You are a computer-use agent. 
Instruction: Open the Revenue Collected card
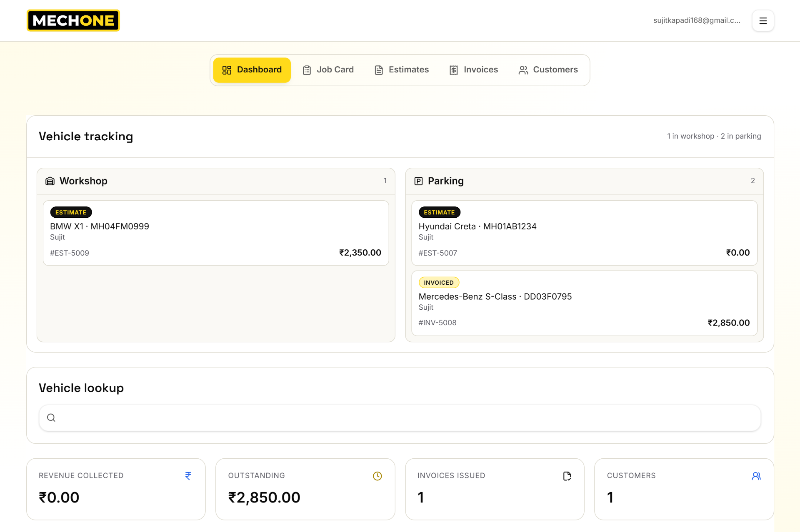[x=116, y=489]
